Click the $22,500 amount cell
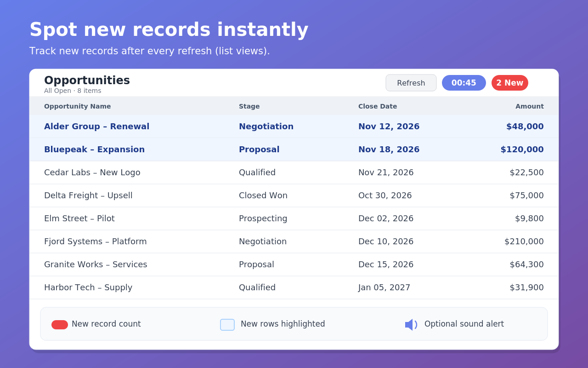 tap(527, 172)
